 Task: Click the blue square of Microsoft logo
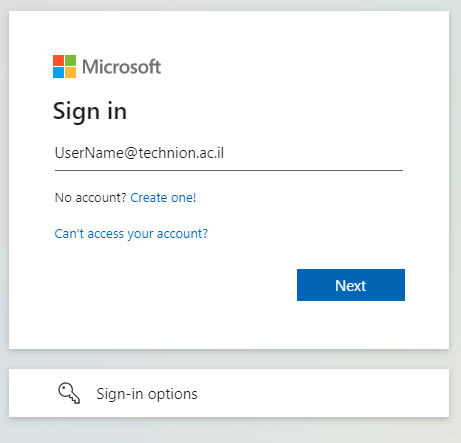[x=58, y=72]
